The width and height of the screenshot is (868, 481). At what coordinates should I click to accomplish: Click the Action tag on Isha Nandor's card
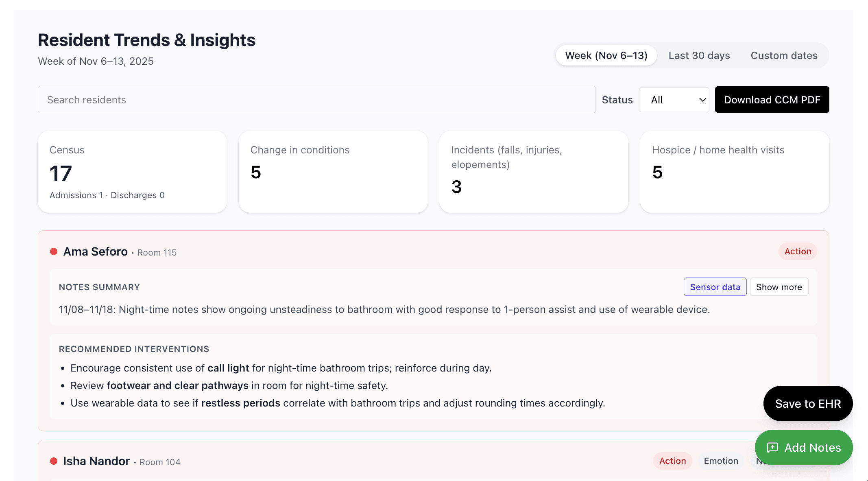pyautogui.click(x=672, y=461)
